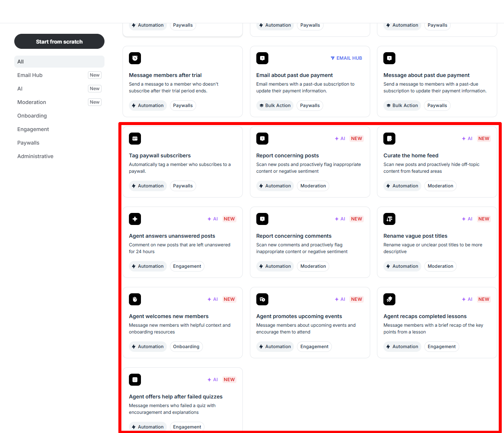Click the icon on Message about past due payment card
The image size is (504, 433).
pos(389,58)
